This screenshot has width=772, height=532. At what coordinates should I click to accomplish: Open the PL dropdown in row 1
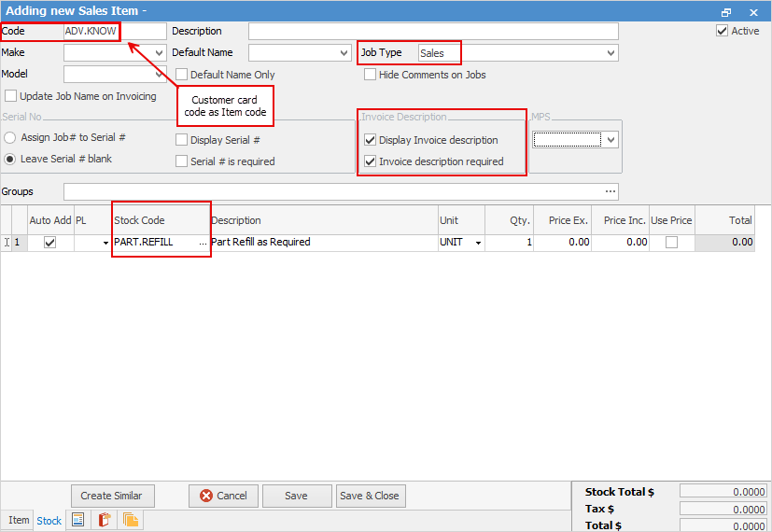105,243
